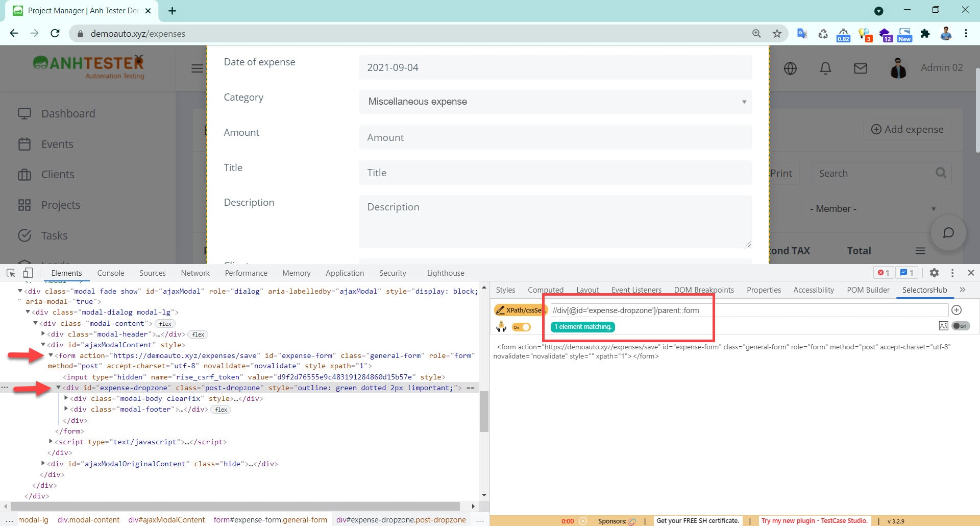980x526 pixels.
Task: Click the DevTools message count badge
Action: point(907,273)
